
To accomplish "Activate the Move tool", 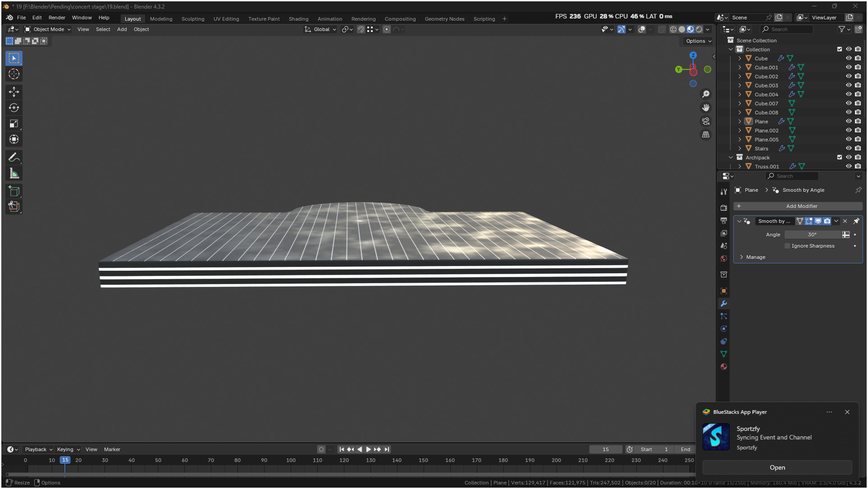I will click(x=14, y=92).
